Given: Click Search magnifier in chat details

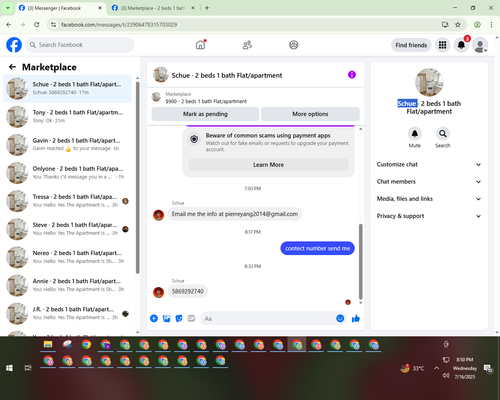Looking at the screenshot, I should tap(443, 134).
